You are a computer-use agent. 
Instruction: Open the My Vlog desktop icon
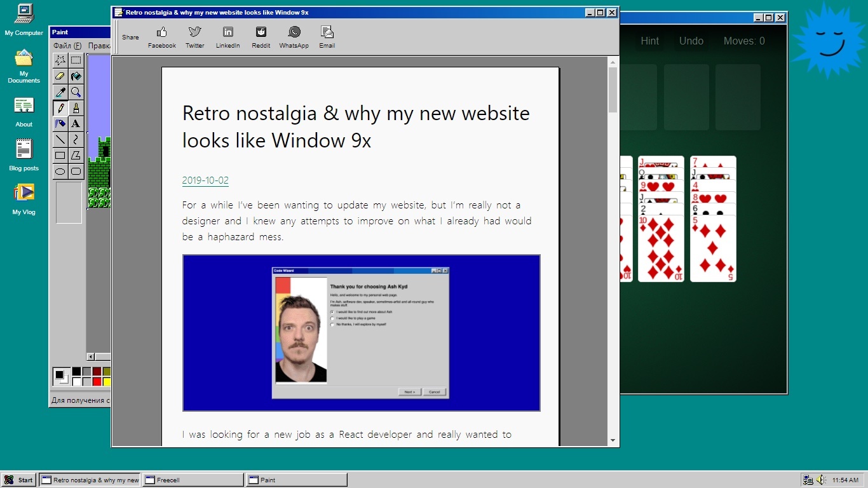(x=24, y=198)
